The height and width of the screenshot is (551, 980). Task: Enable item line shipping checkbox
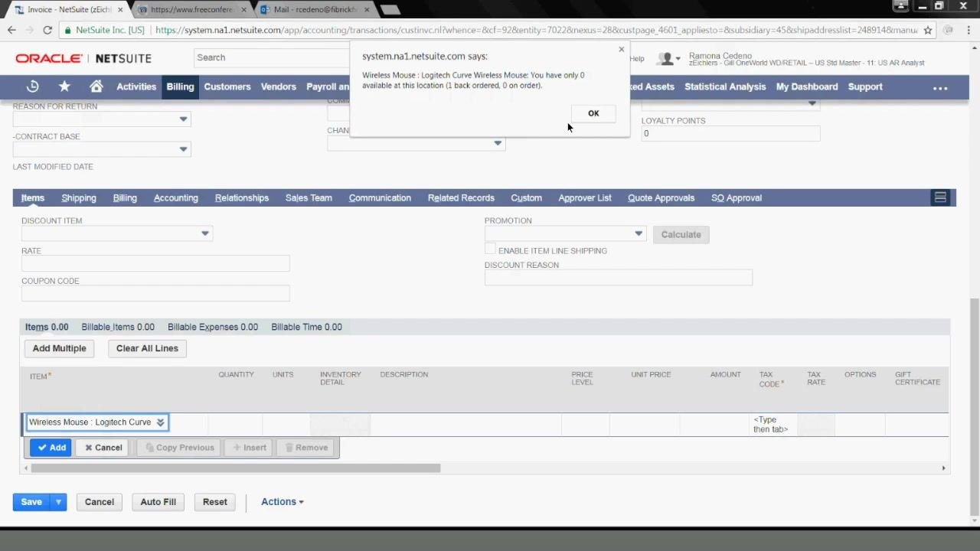point(490,249)
